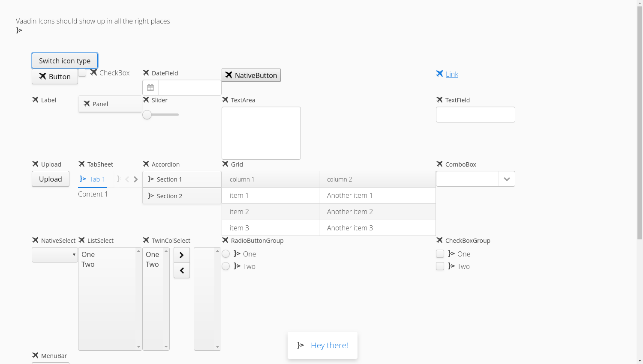Expand accordion Section 2

coord(182,196)
